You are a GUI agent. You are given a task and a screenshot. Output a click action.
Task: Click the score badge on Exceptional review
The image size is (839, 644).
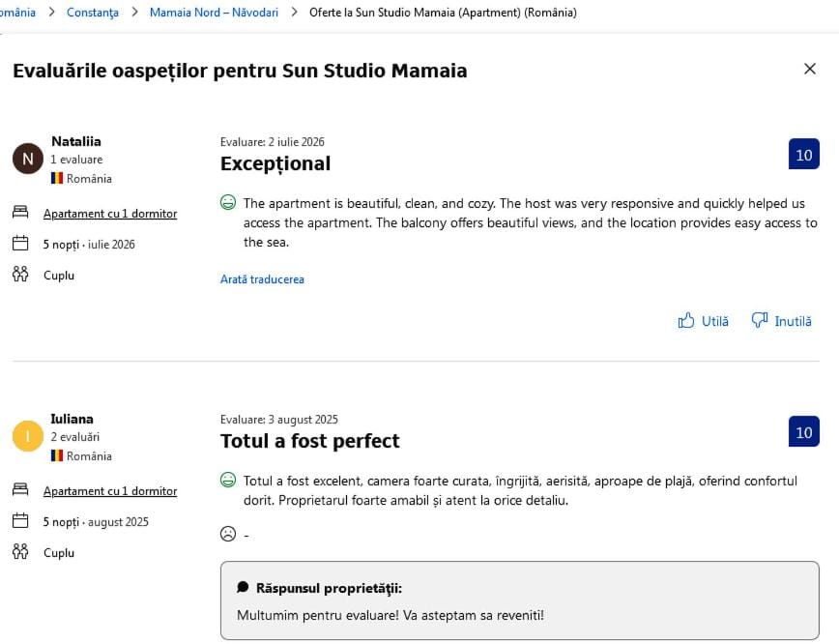(803, 154)
